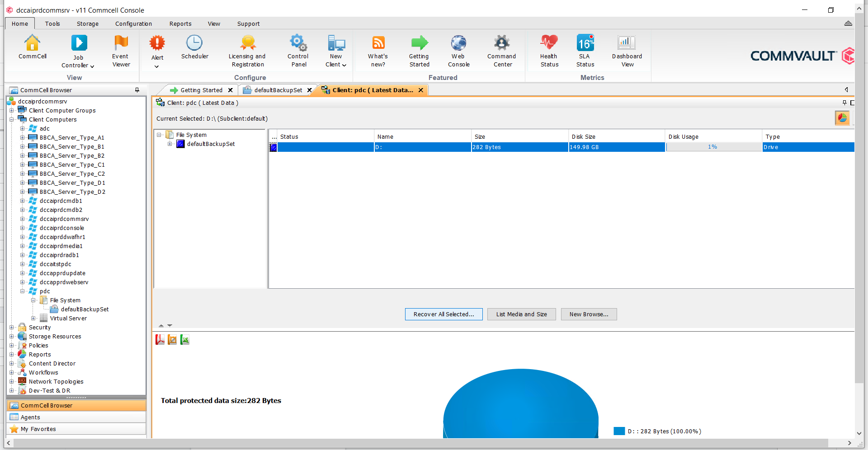
Task: Open My Favorites pane
Action: coord(76,429)
